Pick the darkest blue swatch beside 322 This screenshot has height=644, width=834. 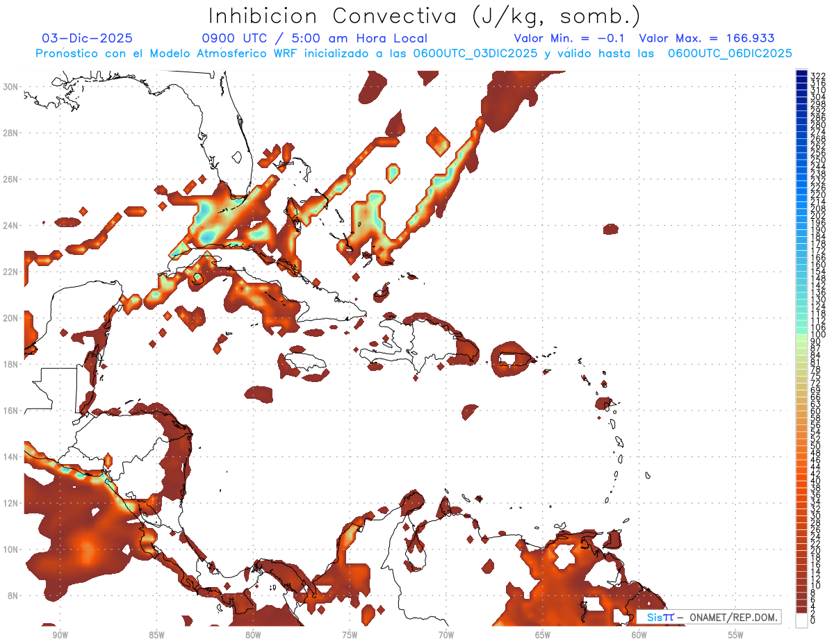tap(801, 73)
